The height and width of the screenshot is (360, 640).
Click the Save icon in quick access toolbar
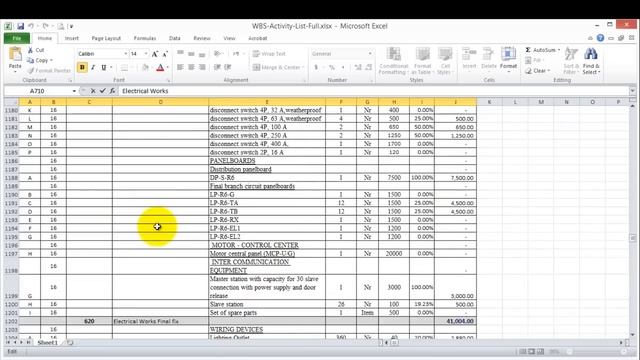point(20,26)
